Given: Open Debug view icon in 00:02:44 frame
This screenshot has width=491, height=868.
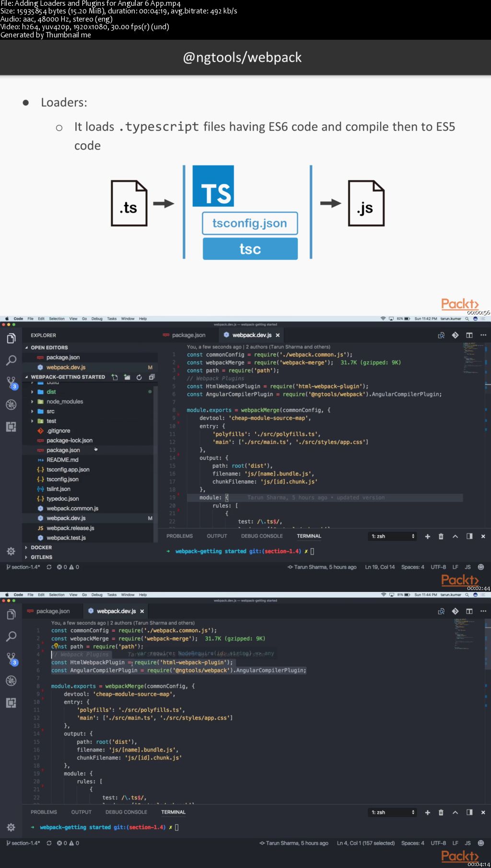Looking at the screenshot, I should point(11,405).
